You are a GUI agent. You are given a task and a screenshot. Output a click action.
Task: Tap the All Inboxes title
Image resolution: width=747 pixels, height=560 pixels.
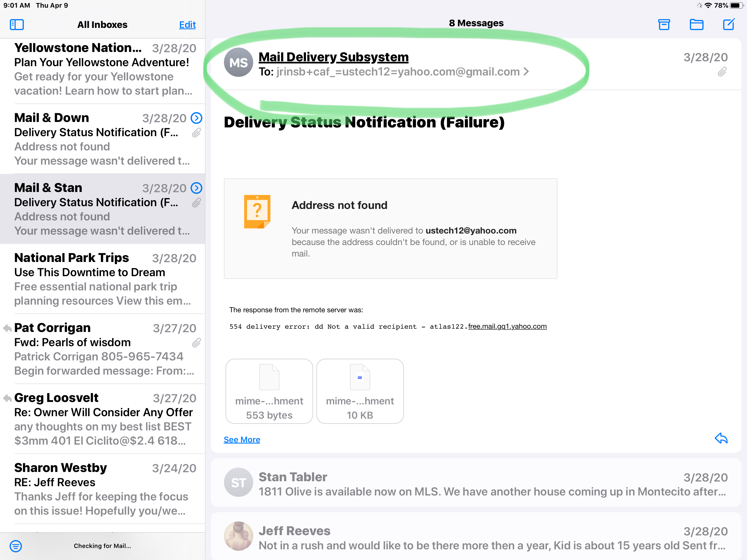pos(102,25)
